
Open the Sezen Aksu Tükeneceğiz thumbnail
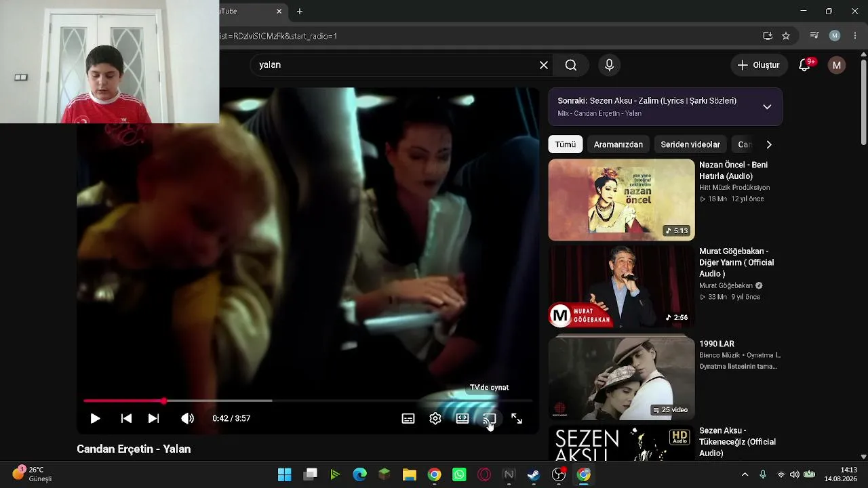click(x=622, y=443)
